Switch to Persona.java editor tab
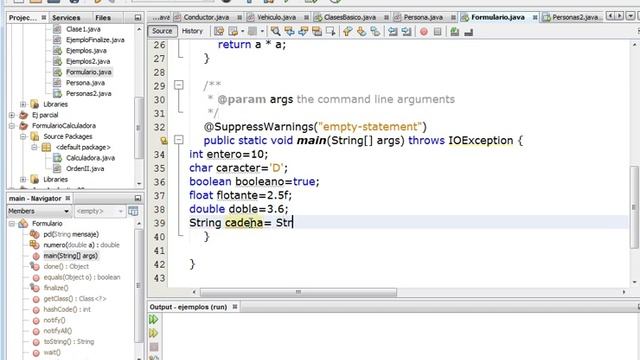Image resolution: width=640 pixels, height=360 pixels. point(423,17)
